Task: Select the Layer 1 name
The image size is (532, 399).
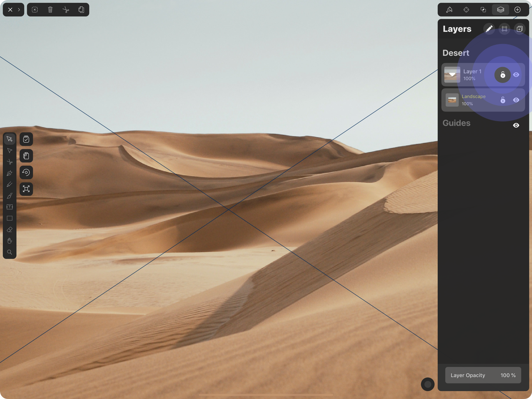Action: (x=472, y=71)
